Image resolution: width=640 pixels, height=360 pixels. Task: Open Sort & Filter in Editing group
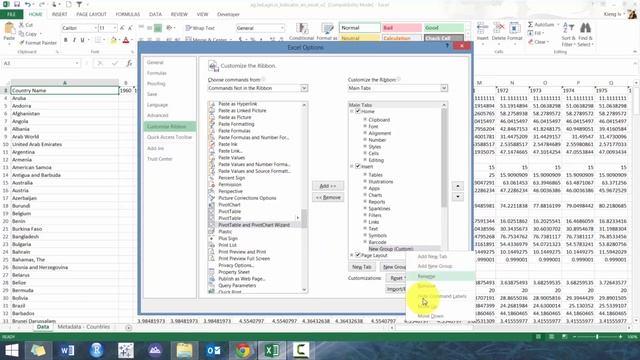pos(569,34)
